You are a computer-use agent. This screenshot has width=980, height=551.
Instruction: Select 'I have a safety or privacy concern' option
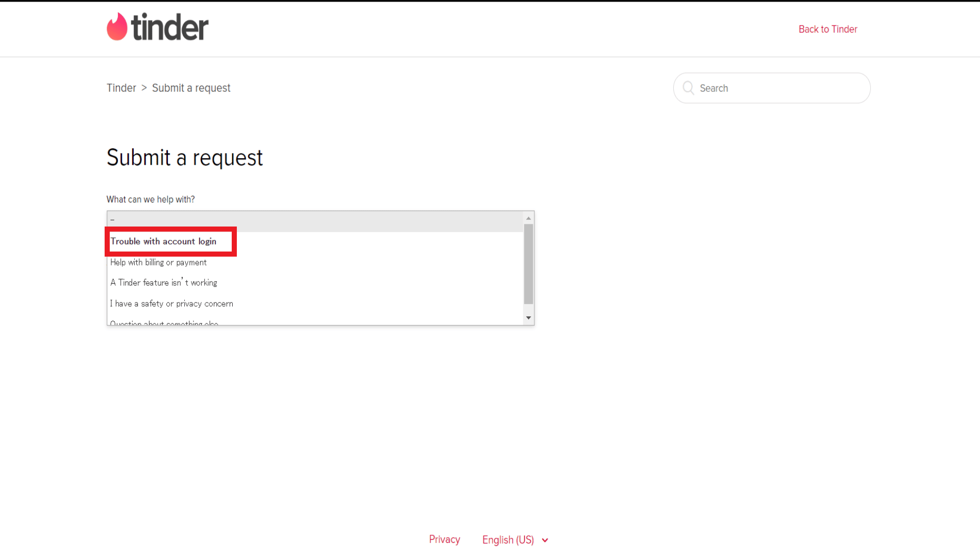click(x=171, y=304)
